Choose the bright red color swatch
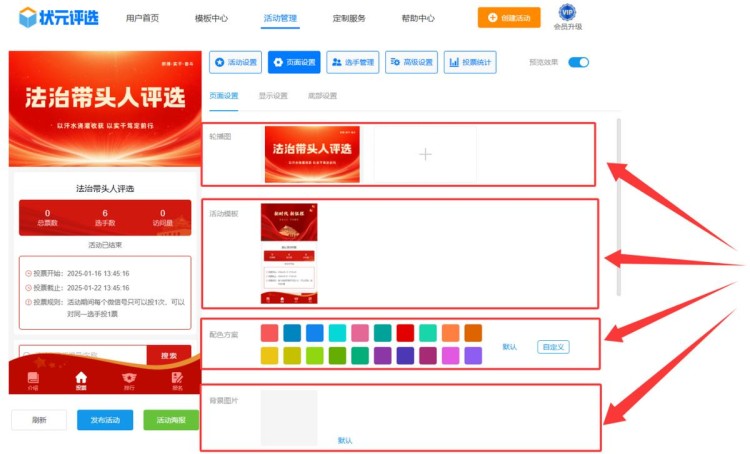Image resolution: width=750 pixels, height=454 pixels. click(404, 332)
